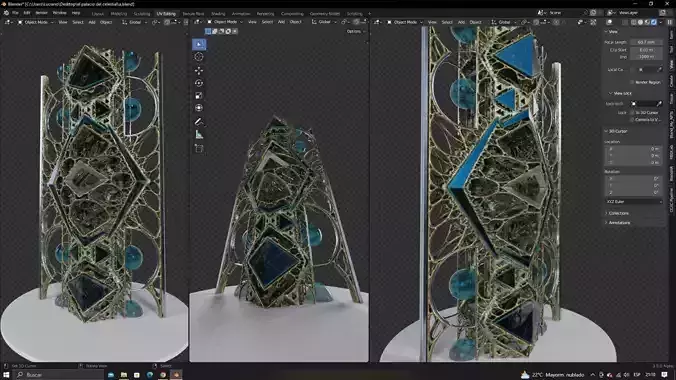
Task: Open the Global orientation dropdown in left viewport
Action: [135, 22]
